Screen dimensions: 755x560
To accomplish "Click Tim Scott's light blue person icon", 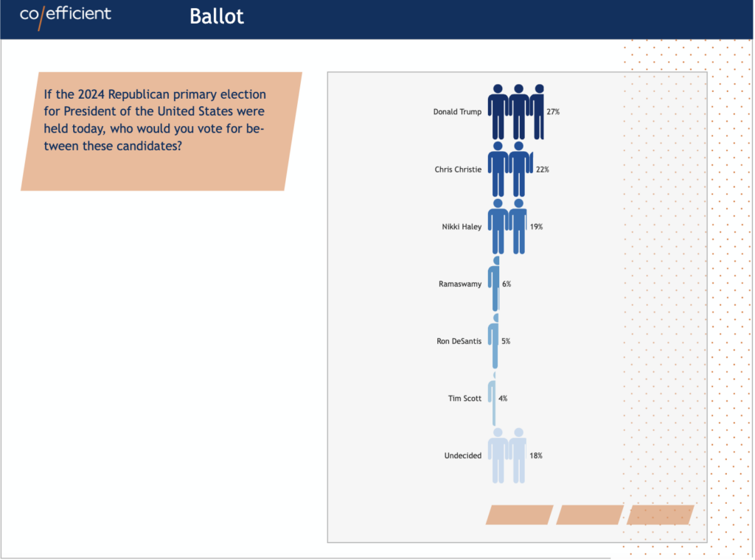I will click(492, 398).
